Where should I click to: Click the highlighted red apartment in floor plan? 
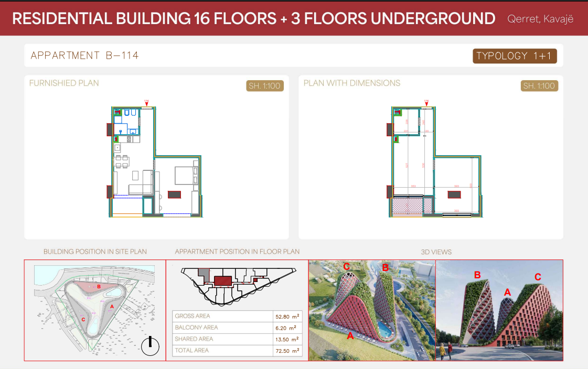pos(223,280)
